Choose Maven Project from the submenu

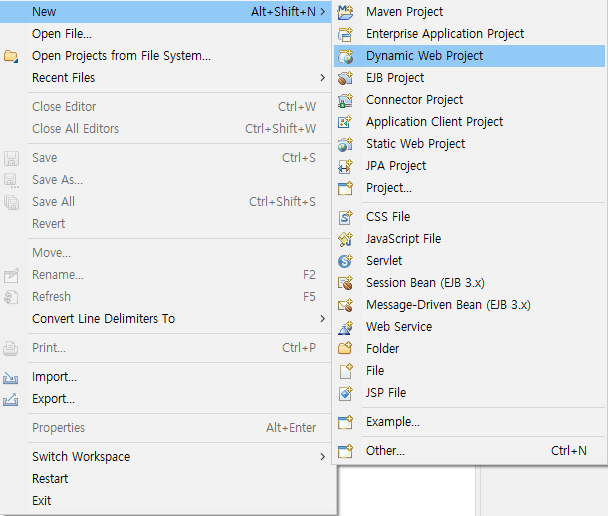(x=469, y=12)
